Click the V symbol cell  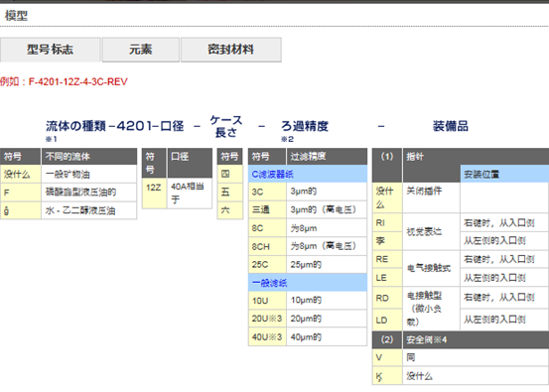pyautogui.click(x=387, y=357)
